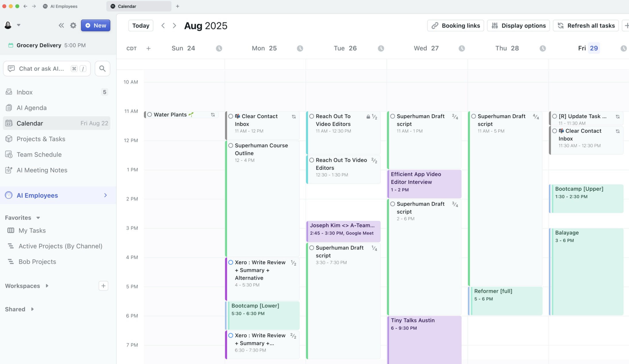This screenshot has width=629, height=364.
Task: Expand the Workspaces section
Action: [47, 286]
